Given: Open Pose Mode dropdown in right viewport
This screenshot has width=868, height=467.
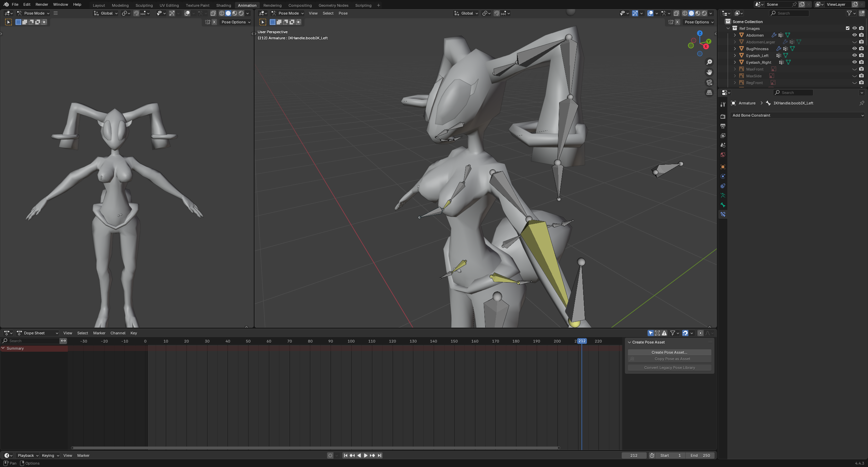Looking at the screenshot, I should click(x=288, y=13).
